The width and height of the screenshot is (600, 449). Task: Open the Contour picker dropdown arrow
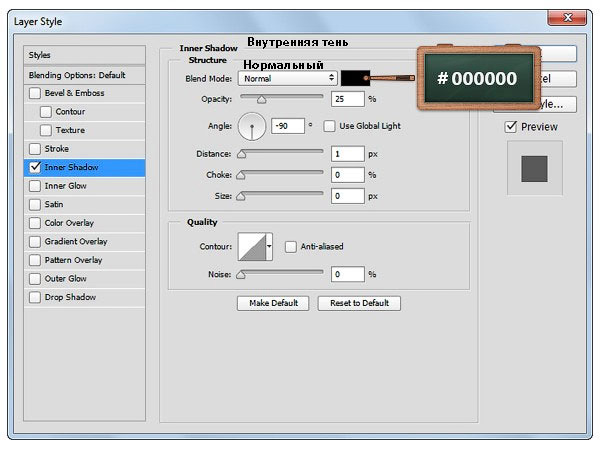click(x=269, y=247)
